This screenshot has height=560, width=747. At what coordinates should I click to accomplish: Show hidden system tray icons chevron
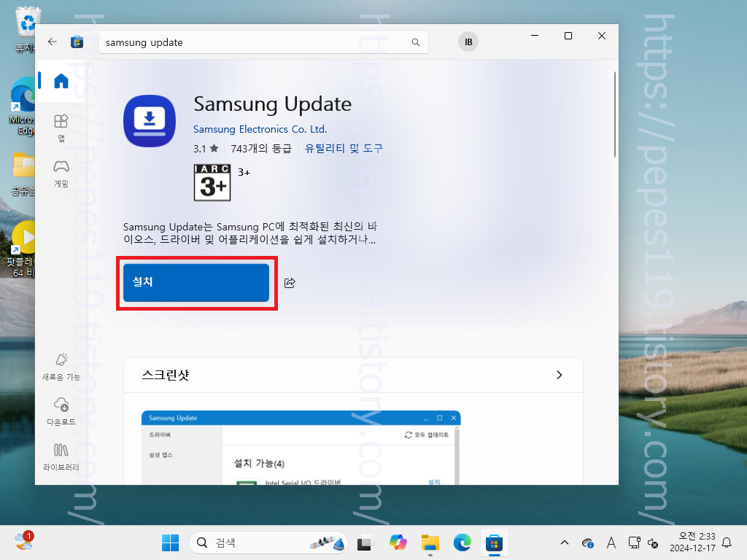(565, 542)
